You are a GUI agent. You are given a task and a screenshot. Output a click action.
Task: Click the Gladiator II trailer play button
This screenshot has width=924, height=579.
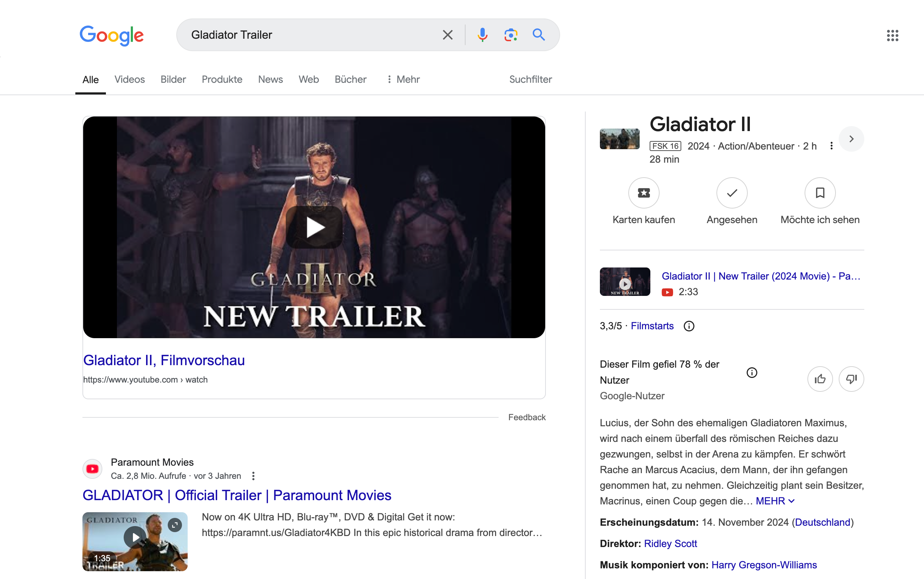click(315, 227)
